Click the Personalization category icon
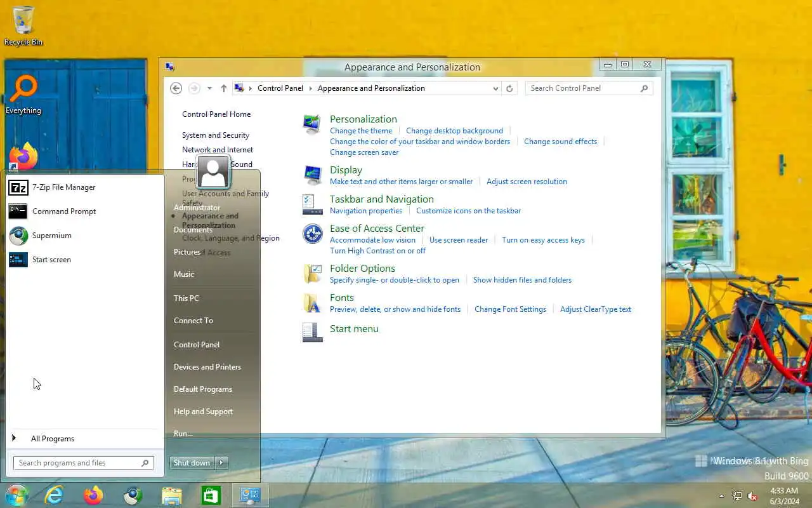812x508 pixels. [x=311, y=124]
